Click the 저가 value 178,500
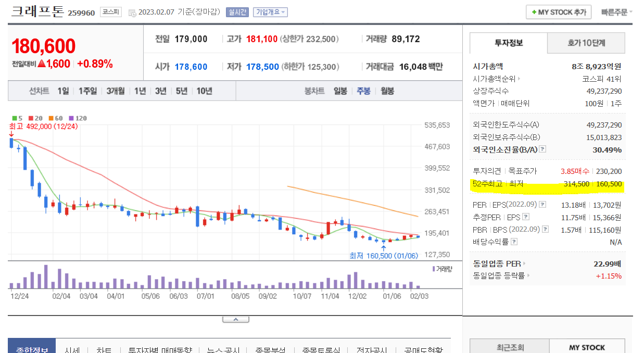Image resolution: width=644 pixels, height=353 pixels. tap(263, 67)
